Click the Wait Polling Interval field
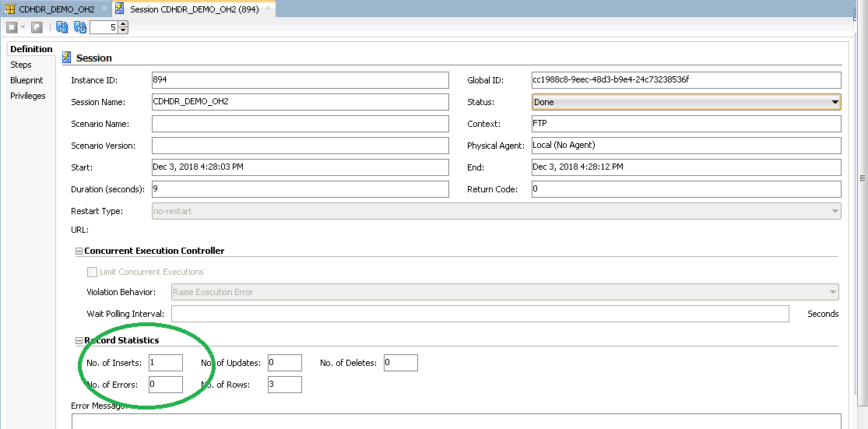 click(x=480, y=314)
